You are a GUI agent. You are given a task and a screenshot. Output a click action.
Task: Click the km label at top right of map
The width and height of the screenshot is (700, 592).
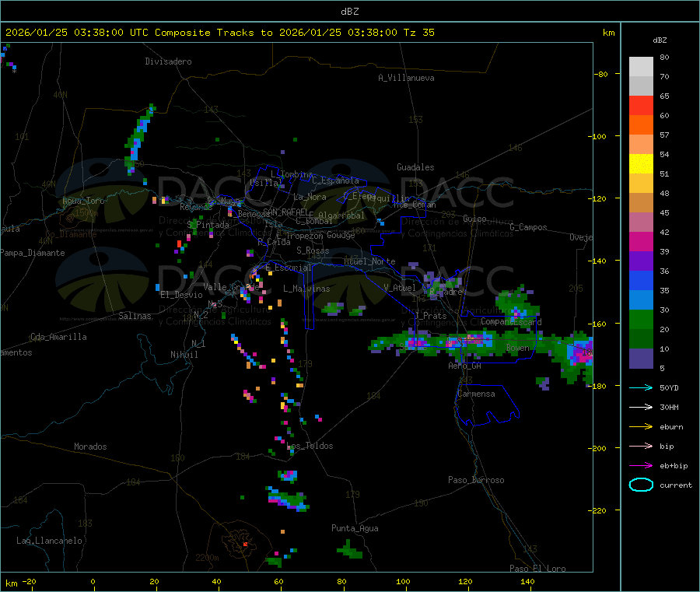[x=608, y=33]
